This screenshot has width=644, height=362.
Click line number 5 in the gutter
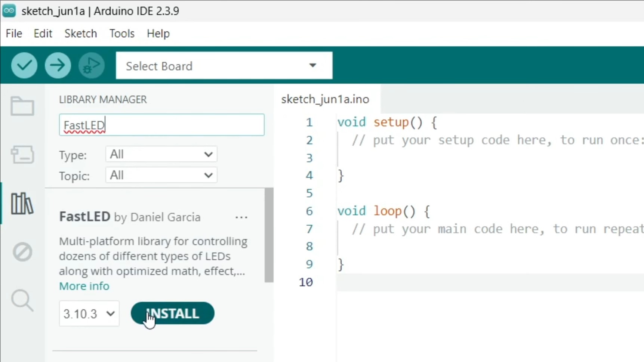(309, 193)
